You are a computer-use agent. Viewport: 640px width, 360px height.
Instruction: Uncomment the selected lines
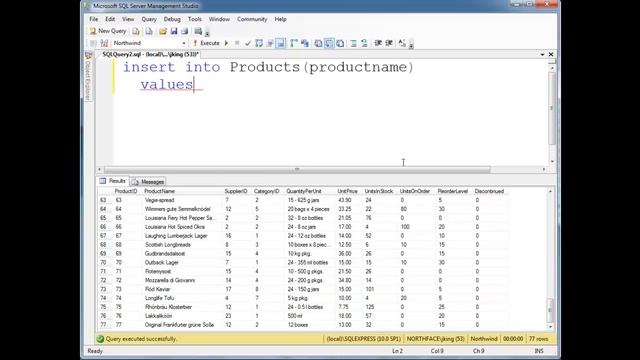tap(364, 43)
